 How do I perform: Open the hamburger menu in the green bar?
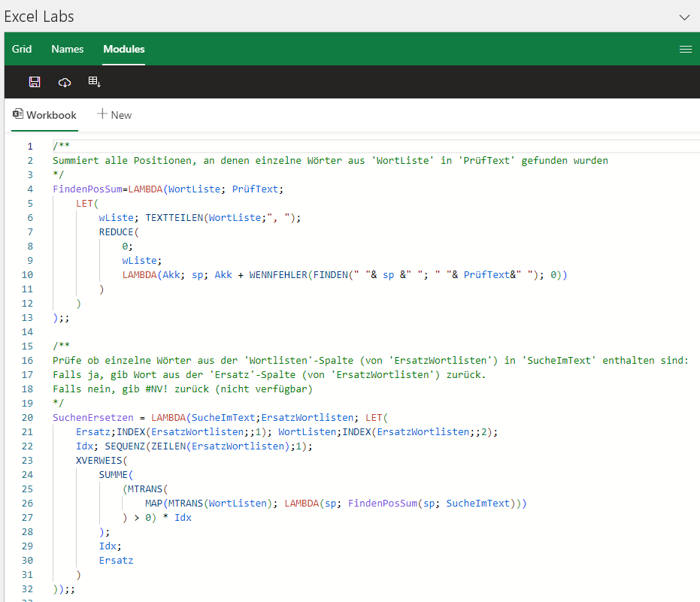[x=685, y=49]
